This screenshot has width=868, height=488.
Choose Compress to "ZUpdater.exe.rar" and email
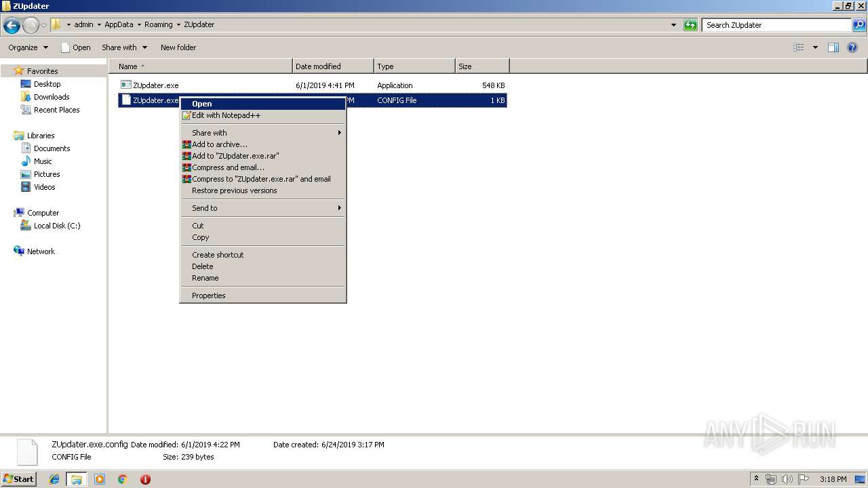coord(263,179)
